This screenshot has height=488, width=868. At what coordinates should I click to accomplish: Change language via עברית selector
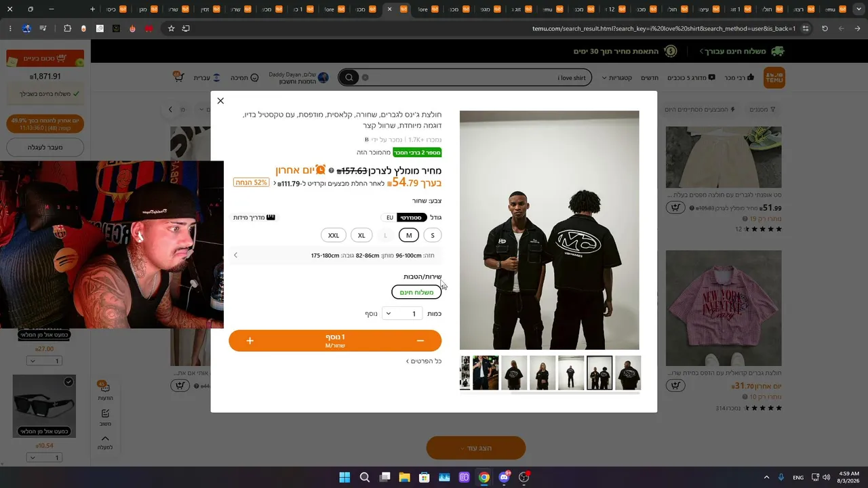click(207, 78)
